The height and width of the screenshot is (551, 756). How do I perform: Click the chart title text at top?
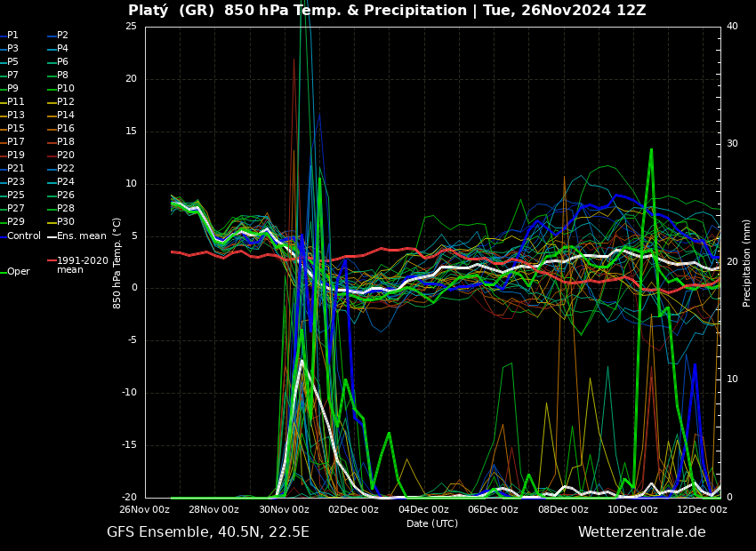(x=387, y=11)
